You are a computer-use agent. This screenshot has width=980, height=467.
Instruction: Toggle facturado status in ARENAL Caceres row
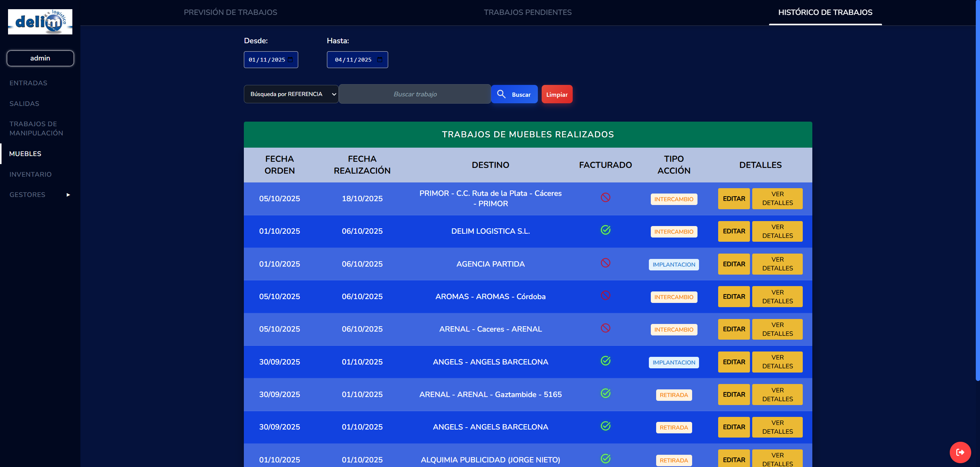click(605, 328)
